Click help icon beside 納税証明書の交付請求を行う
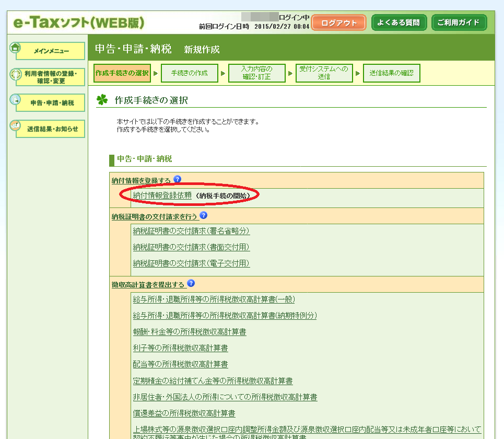The width and height of the screenshot is (504, 439). (x=203, y=215)
